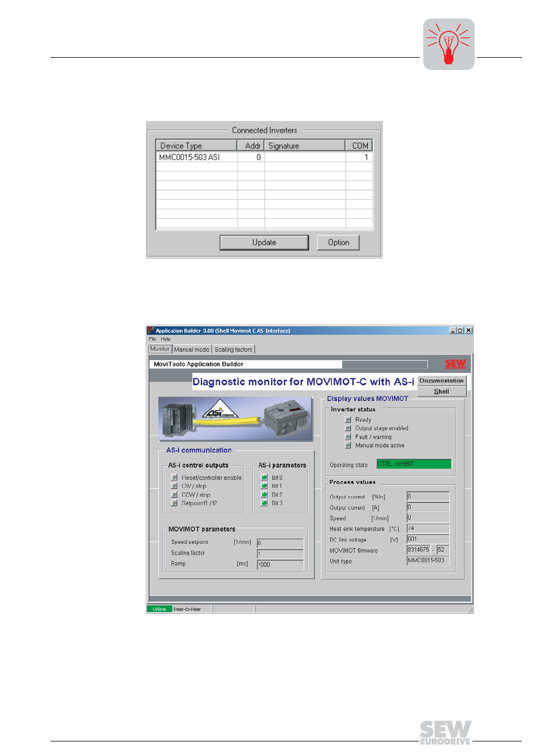The width and height of the screenshot is (534, 756).
Task: Click the Speed setpoint field
Action: point(280,543)
